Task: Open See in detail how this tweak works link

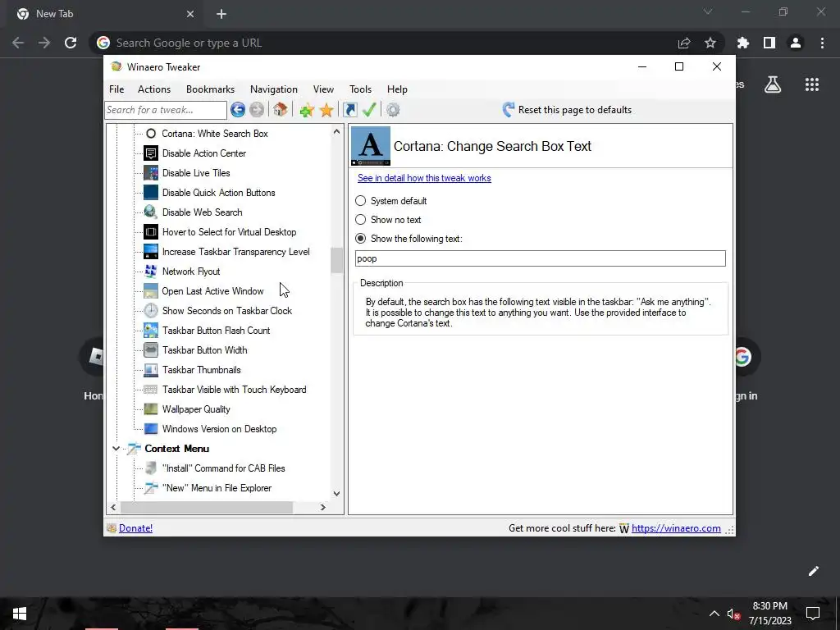Action: (424, 178)
